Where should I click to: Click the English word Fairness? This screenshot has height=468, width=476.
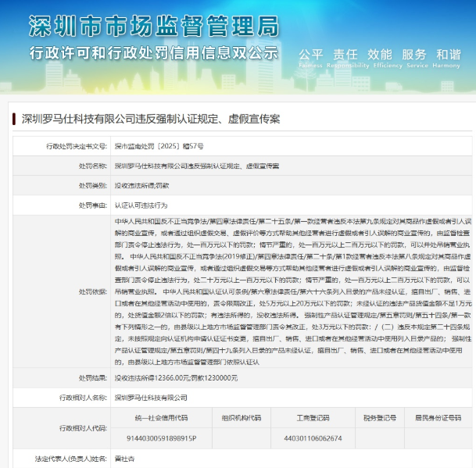[310, 66]
